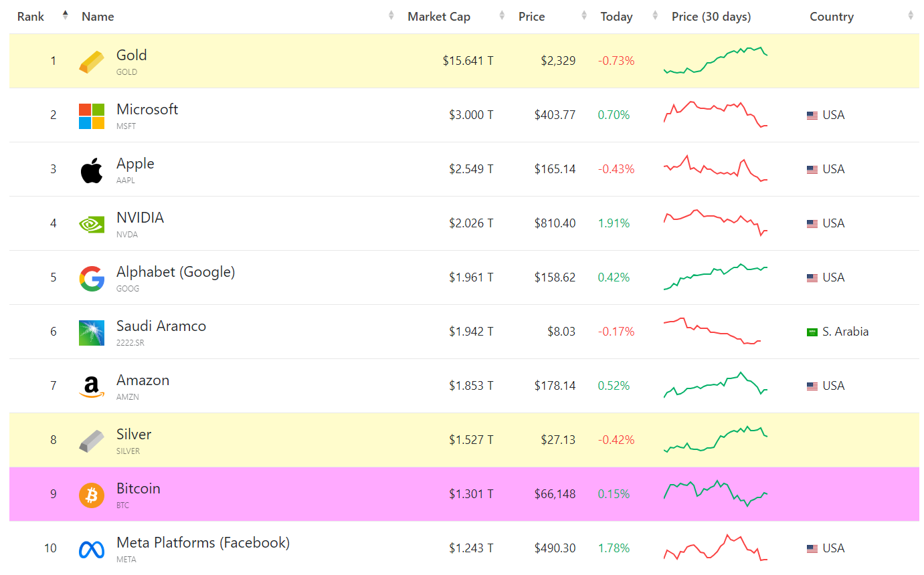Click the Bitcoin 30-day price chart
Viewport: 924px width, 575px height.
pos(715,493)
